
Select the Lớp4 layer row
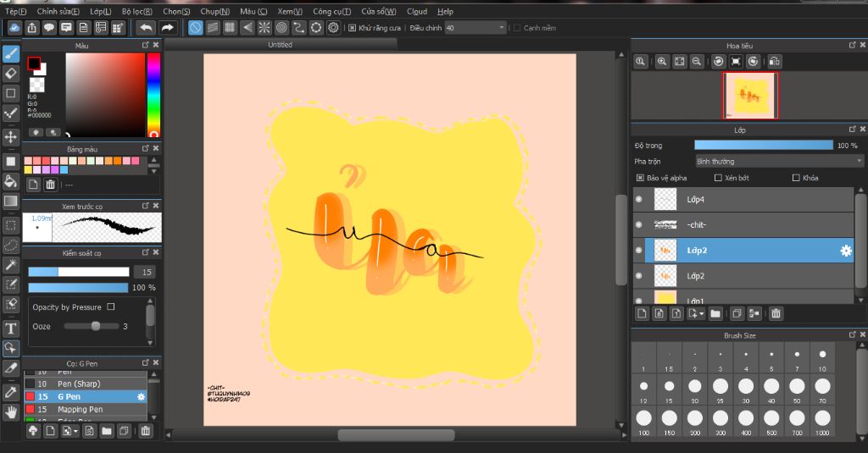[743, 199]
